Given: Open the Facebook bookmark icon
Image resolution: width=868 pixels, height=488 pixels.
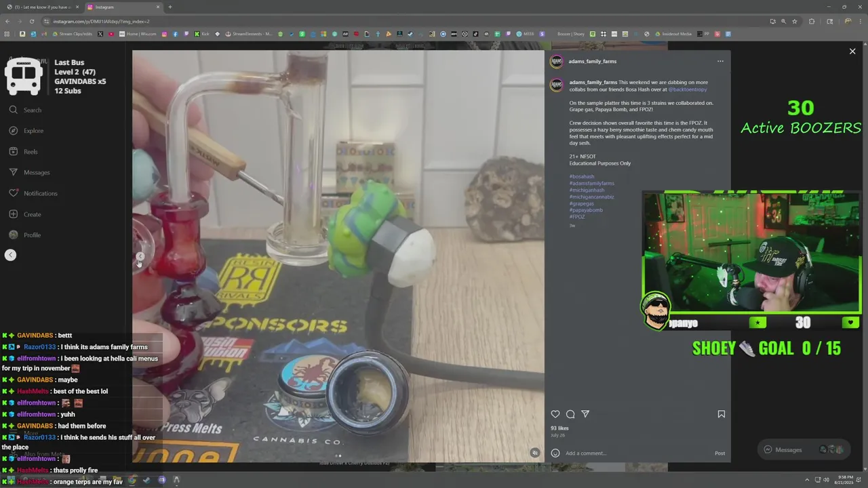Looking at the screenshot, I should point(175,34).
